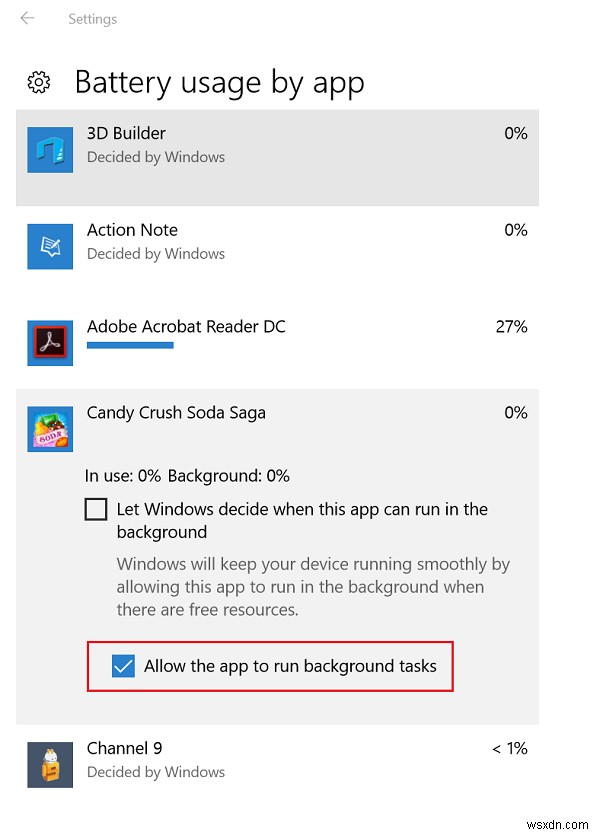Click the < 1% label beside Channel 9

pos(510,748)
